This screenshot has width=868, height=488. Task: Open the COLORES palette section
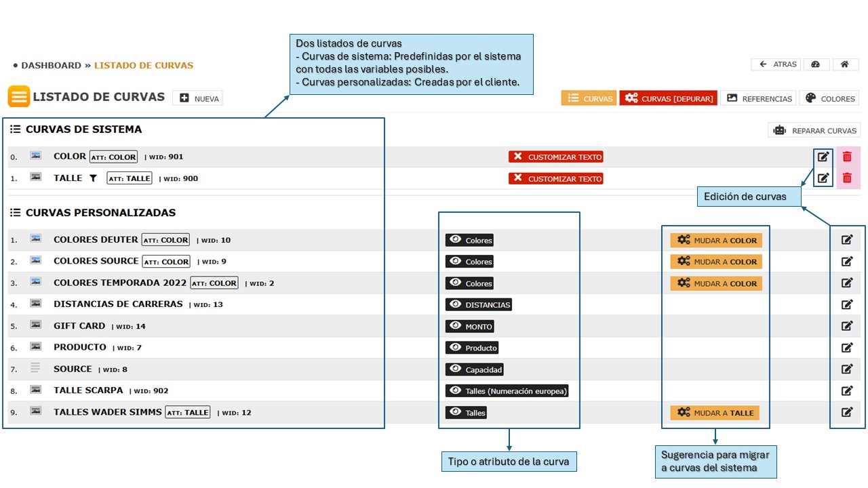(829, 98)
